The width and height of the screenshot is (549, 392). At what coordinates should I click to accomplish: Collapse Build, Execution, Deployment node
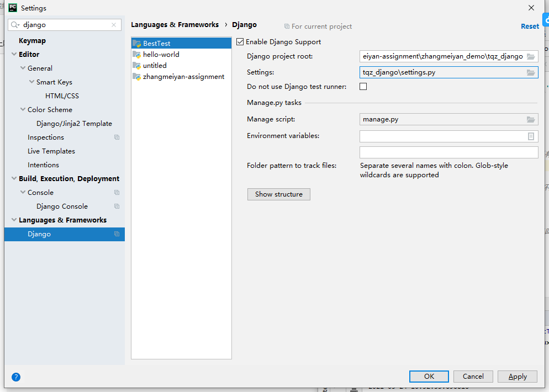[14, 178]
